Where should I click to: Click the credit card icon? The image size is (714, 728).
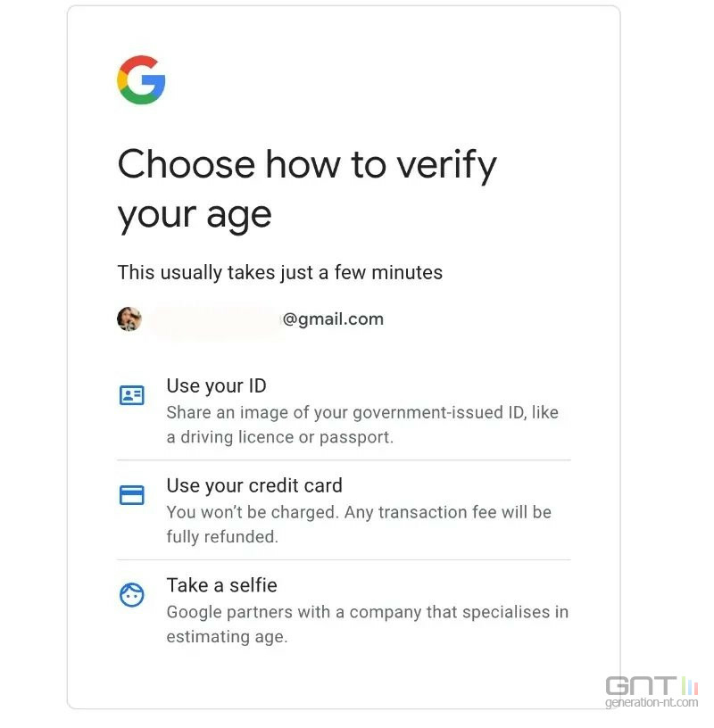click(x=132, y=495)
